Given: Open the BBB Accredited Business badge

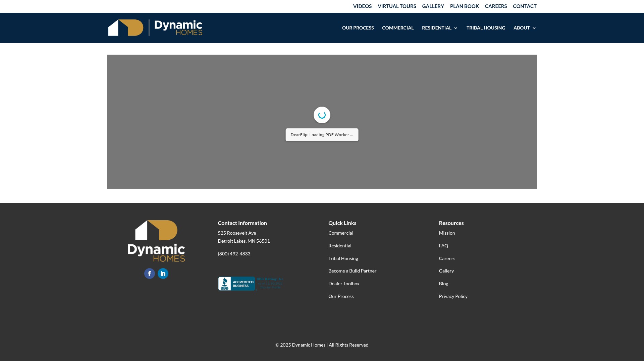Looking at the screenshot, I should tap(251, 284).
